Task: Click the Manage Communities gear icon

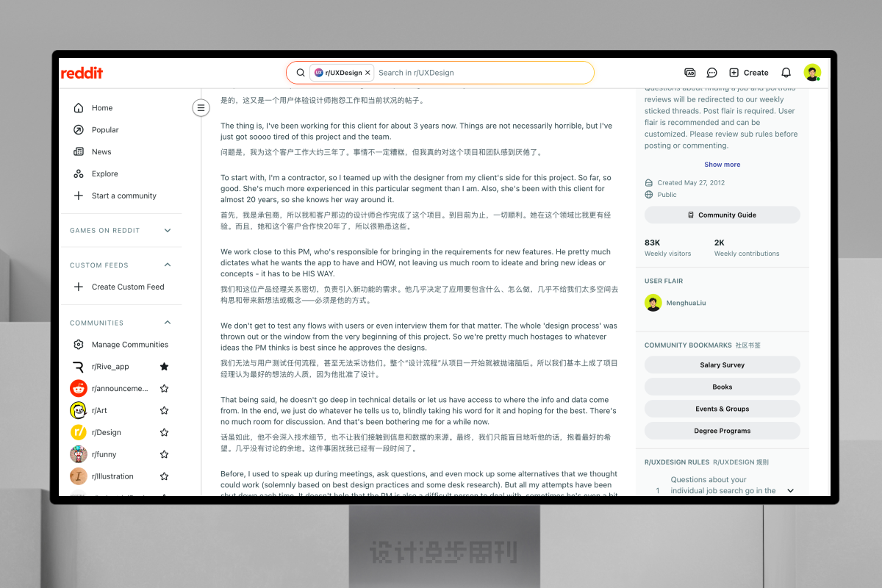Action: pos(79,345)
